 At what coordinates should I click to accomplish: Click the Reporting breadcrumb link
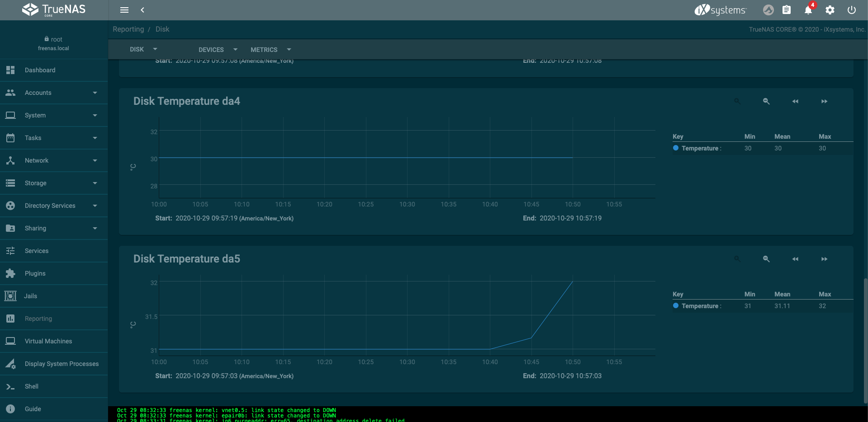click(x=128, y=29)
